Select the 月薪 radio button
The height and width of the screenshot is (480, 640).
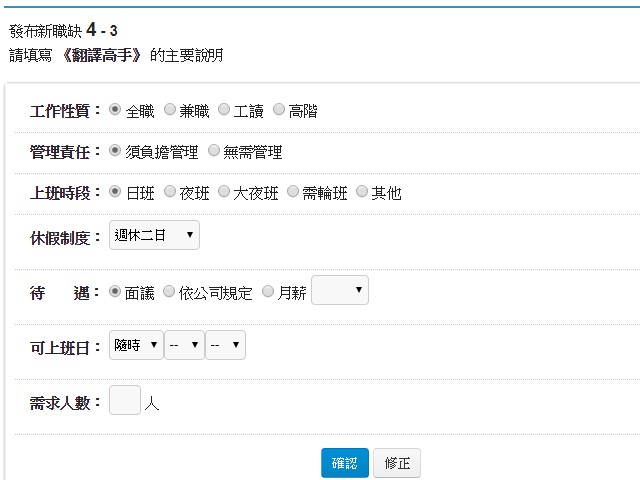coord(267,292)
